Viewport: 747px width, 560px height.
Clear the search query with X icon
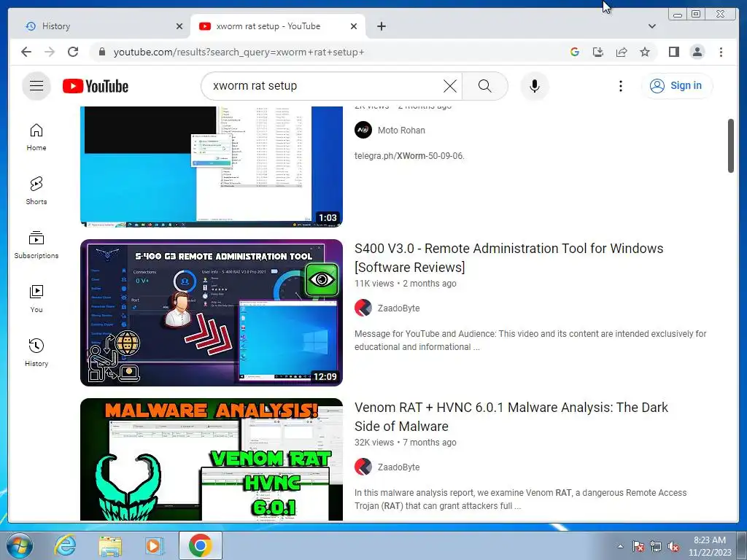(449, 86)
